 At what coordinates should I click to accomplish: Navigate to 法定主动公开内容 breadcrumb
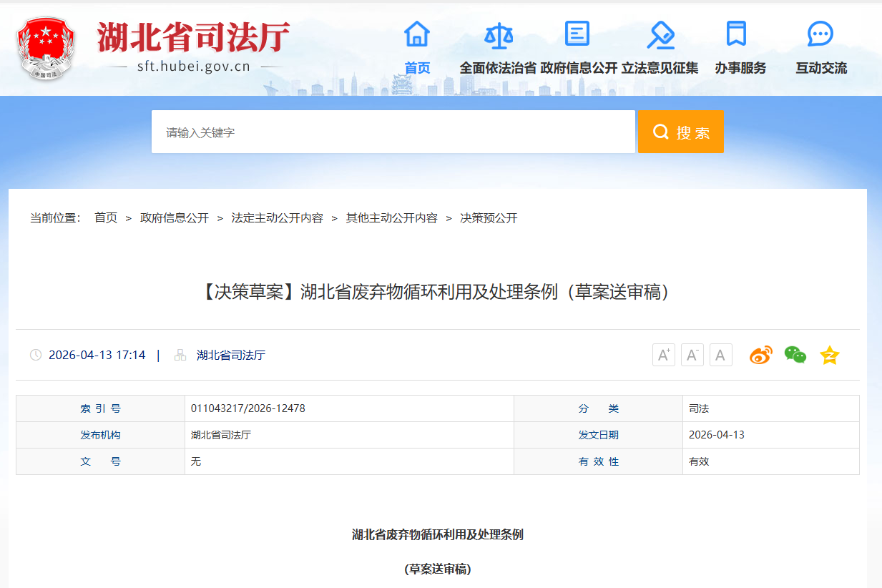(x=278, y=218)
